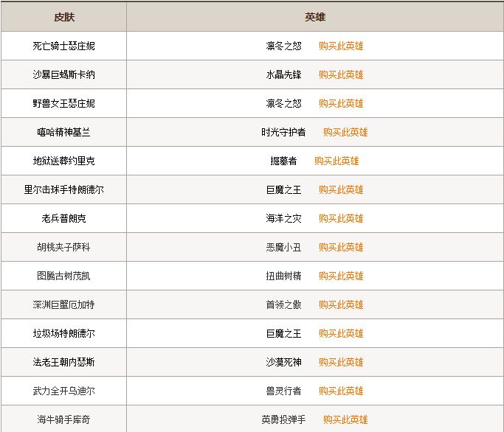The width and height of the screenshot is (504, 432).
Task: Select hero name 恶魔小丑
Action: (284, 247)
